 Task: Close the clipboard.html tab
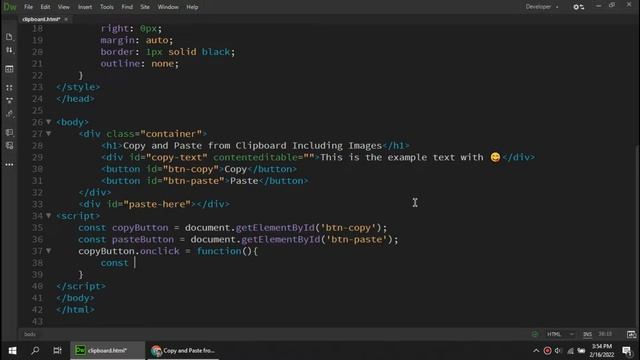coord(66,19)
